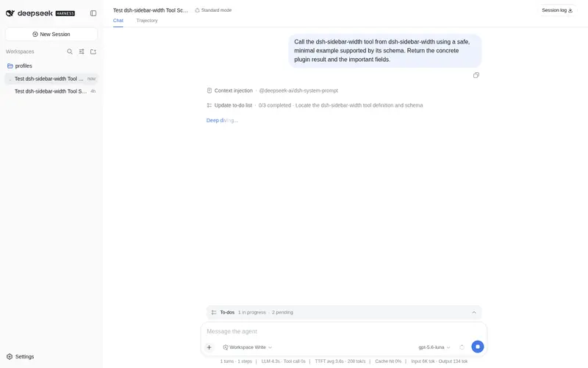Click the loading spinner icon near model
The image size is (588, 368).
pyautogui.click(x=462, y=347)
